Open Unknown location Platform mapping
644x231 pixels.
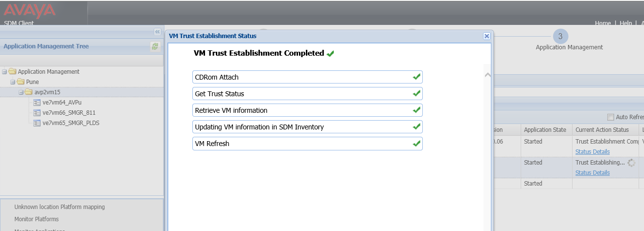tap(60, 207)
